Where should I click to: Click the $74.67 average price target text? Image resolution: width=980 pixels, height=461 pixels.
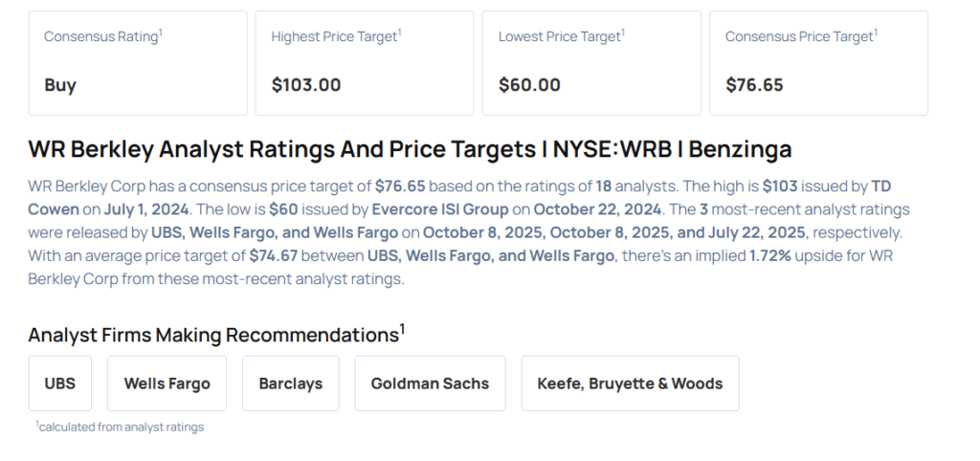[274, 255]
